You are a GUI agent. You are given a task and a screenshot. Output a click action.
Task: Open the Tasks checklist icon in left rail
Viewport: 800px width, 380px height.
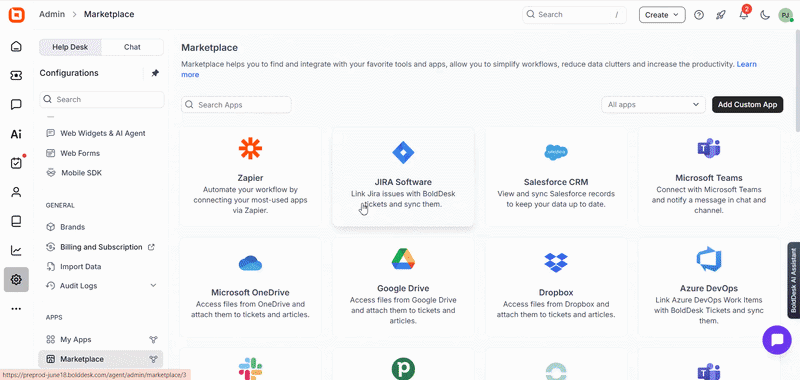[16, 163]
